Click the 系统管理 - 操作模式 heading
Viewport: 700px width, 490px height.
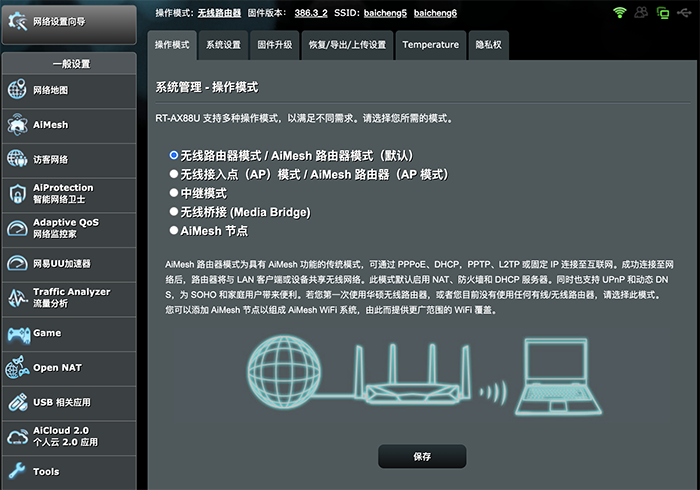[207, 87]
